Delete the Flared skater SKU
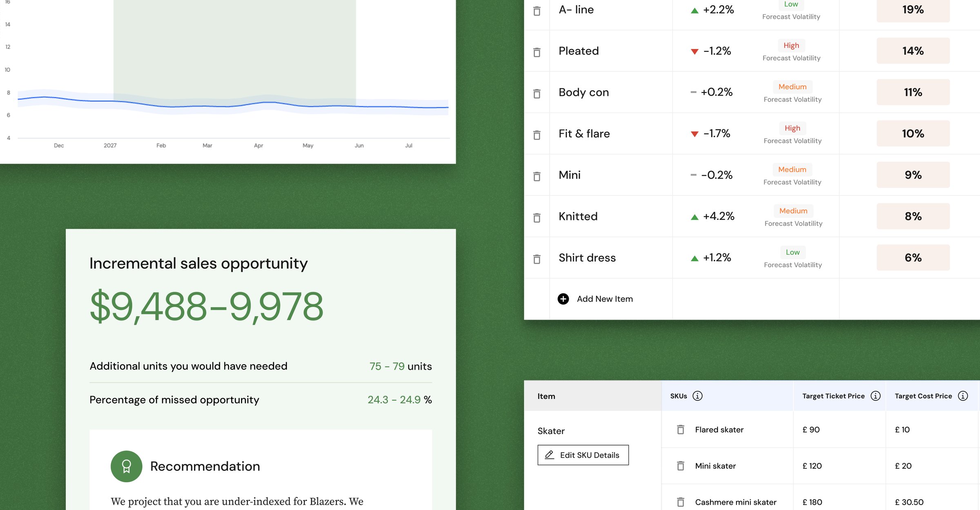This screenshot has height=510, width=980. click(x=680, y=429)
